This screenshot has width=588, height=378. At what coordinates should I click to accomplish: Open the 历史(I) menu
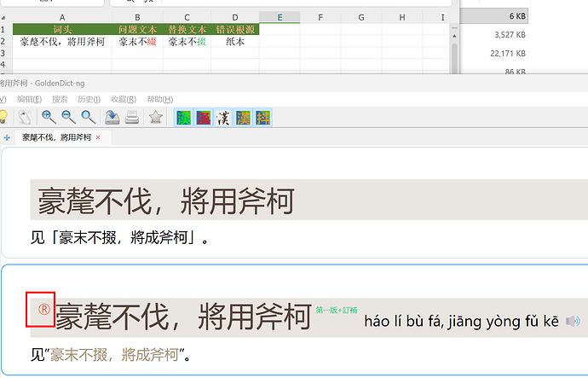coord(89,99)
